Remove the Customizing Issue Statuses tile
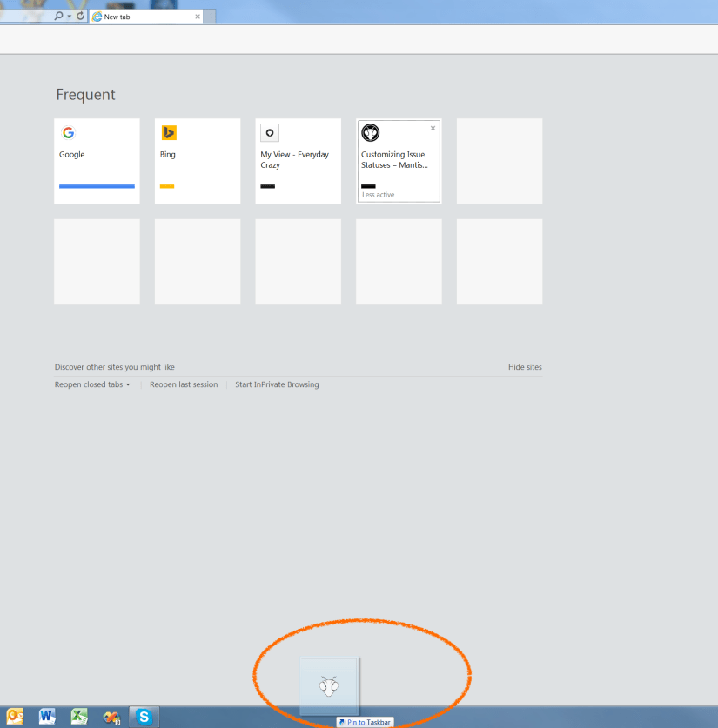The height and width of the screenshot is (728, 718). click(433, 128)
